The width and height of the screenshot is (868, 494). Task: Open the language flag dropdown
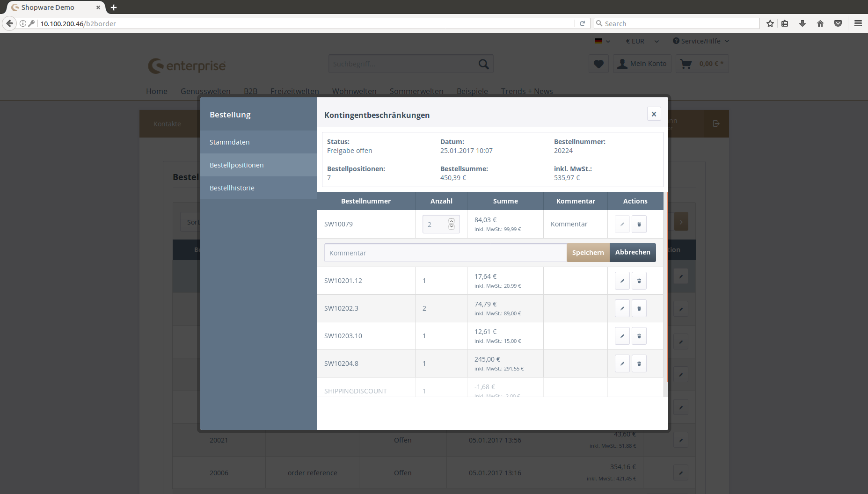(x=602, y=41)
